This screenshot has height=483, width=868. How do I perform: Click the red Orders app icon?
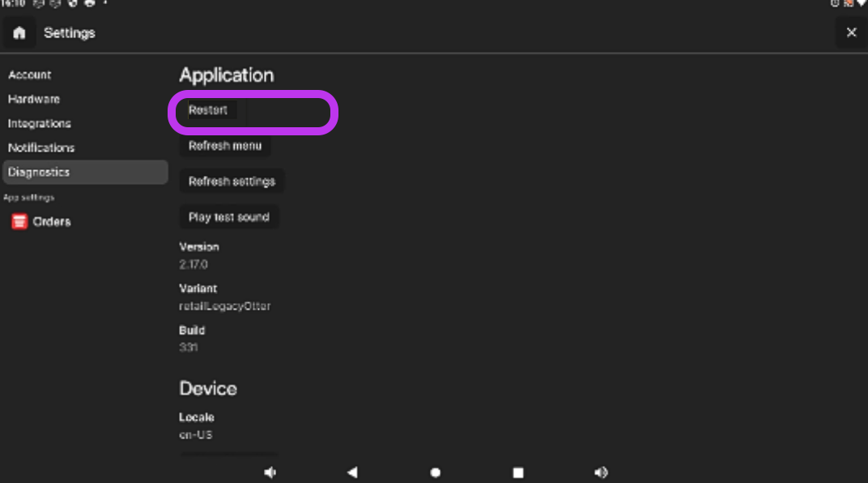click(x=19, y=222)
